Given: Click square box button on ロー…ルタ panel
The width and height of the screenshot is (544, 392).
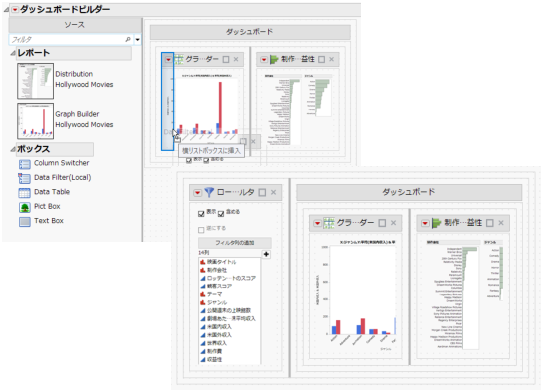Looking at the screenshot, I should coord(263,193).
